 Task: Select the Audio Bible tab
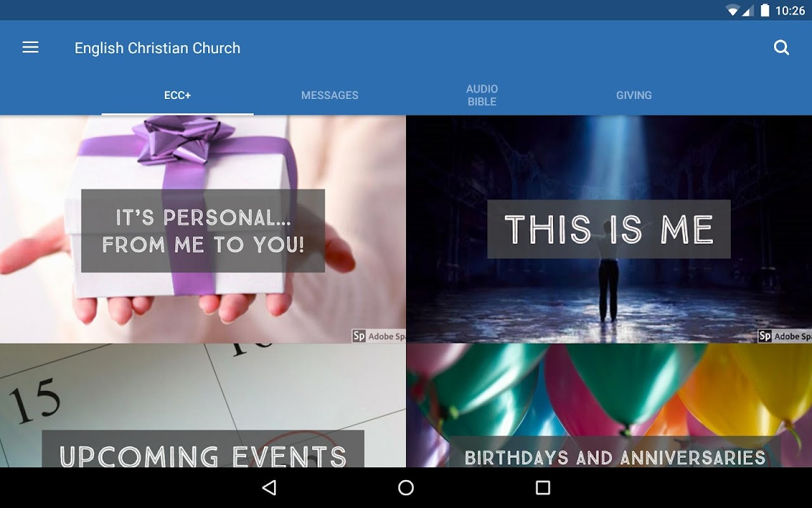(482, 95)
